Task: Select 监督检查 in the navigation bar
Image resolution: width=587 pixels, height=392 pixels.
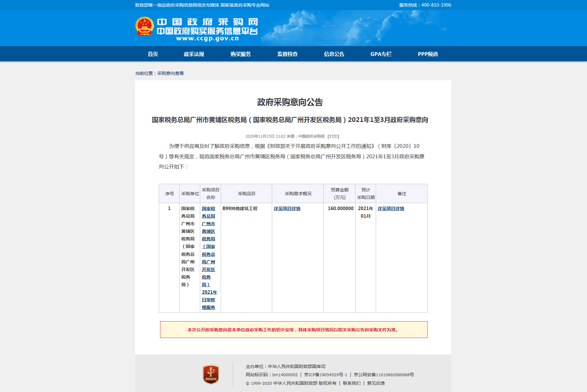Action: point(287,54)
